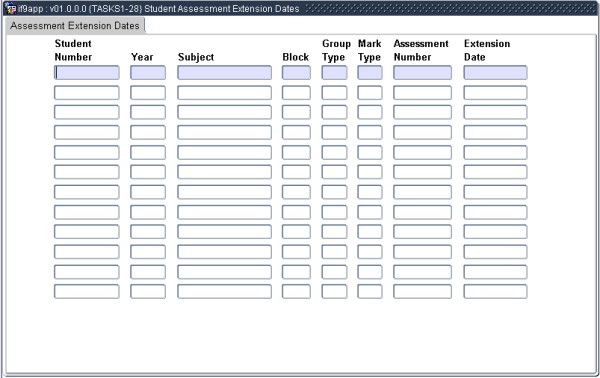Click the Extension Date column header

click(487, 50)
